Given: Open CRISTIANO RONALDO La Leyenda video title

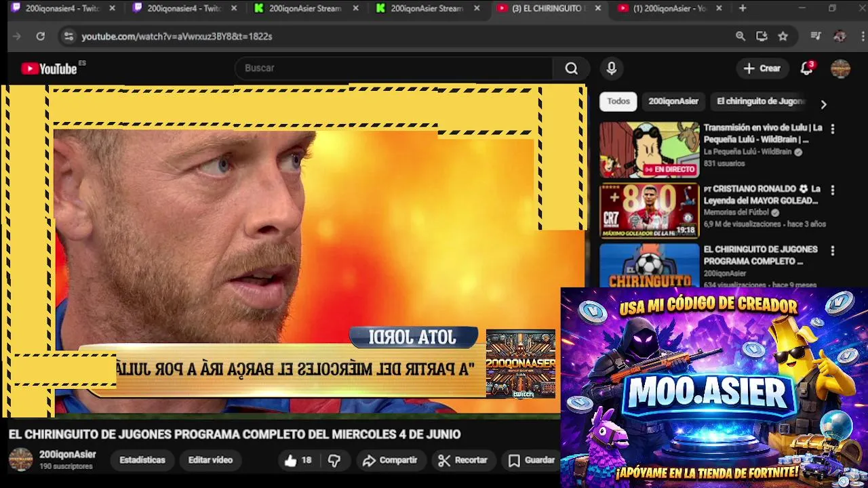Looking at the screenshot, I should point(762,195).
